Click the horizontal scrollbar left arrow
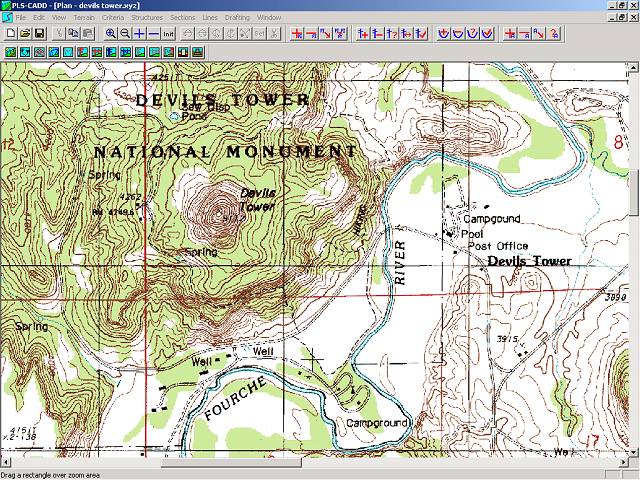Screen dimensions: 640x480 (4, 462)
